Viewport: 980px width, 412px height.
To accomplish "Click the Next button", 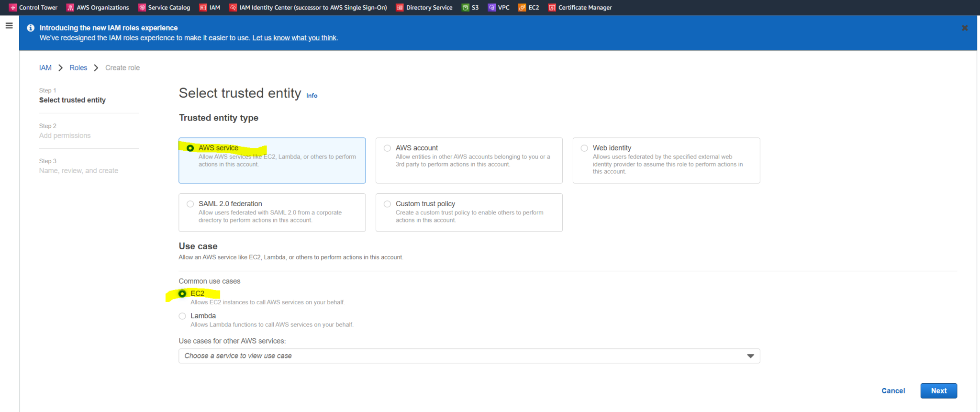I will pyautogui.click(x=938, y=391).
